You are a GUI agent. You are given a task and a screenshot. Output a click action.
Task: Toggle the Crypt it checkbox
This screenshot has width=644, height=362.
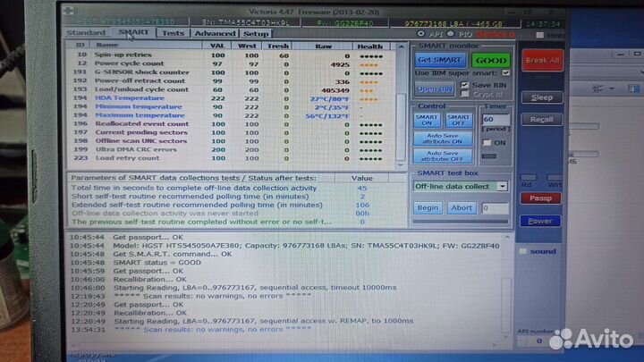(464, 94)
